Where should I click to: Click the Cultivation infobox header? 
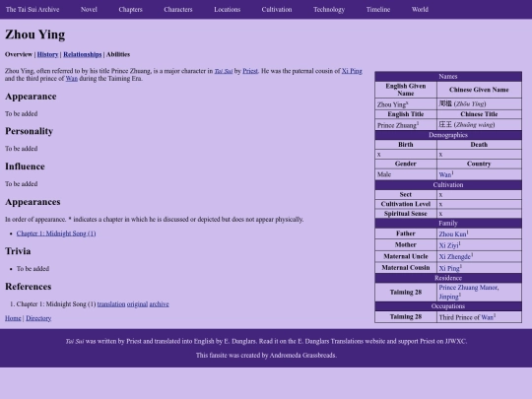(448, 185)
